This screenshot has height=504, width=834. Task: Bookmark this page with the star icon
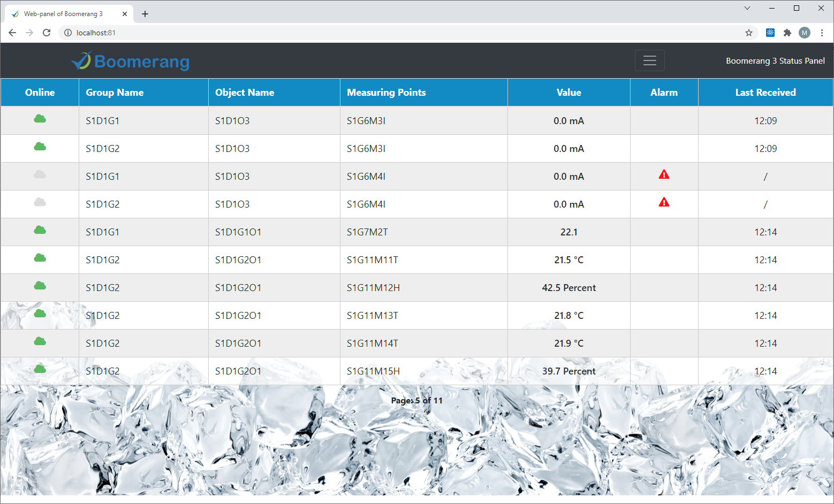748,33
